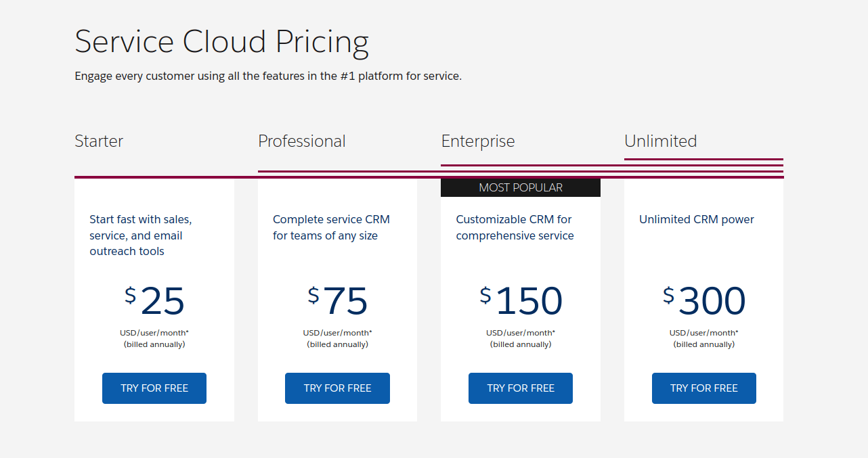Click 'Unlimited CRM power' description

click(697, 219)
